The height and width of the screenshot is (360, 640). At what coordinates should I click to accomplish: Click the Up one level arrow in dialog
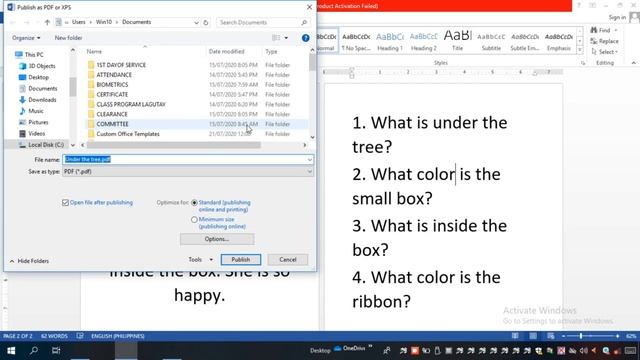(x=47, y=22)
